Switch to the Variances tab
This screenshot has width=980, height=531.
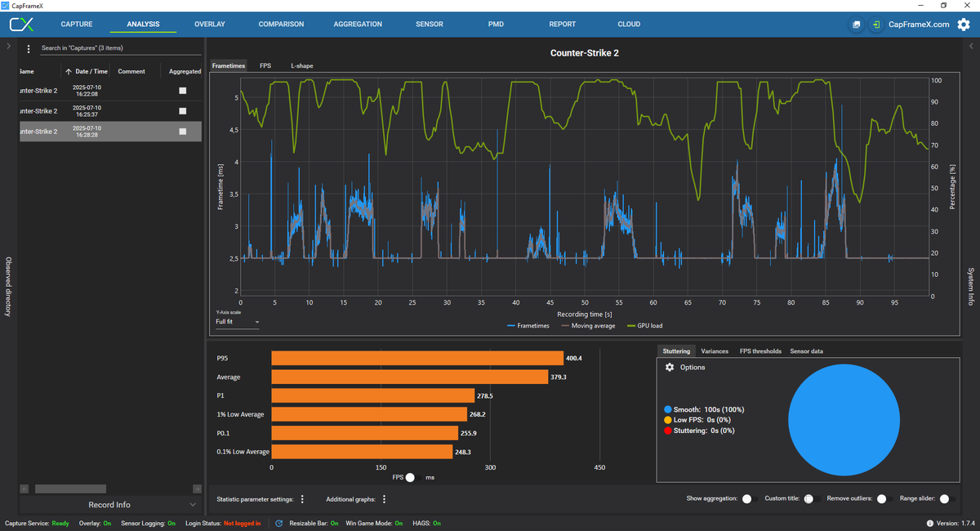tap(715, 351)
